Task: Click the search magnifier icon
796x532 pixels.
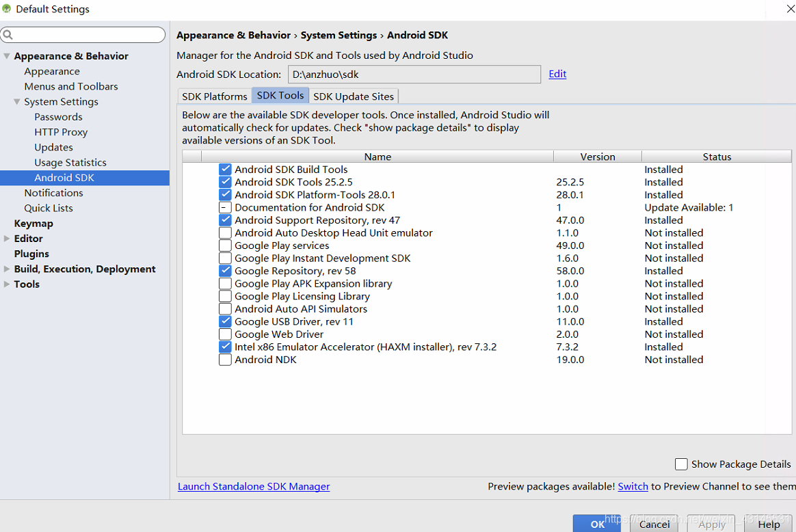Action: tap(8, 34)
